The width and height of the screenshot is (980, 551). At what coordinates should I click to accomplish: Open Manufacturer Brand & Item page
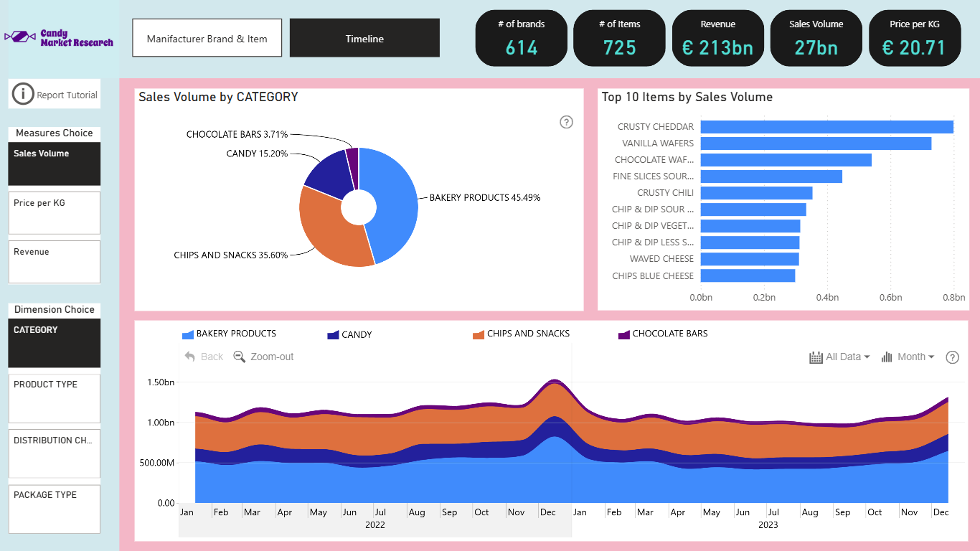pos(207,38)
